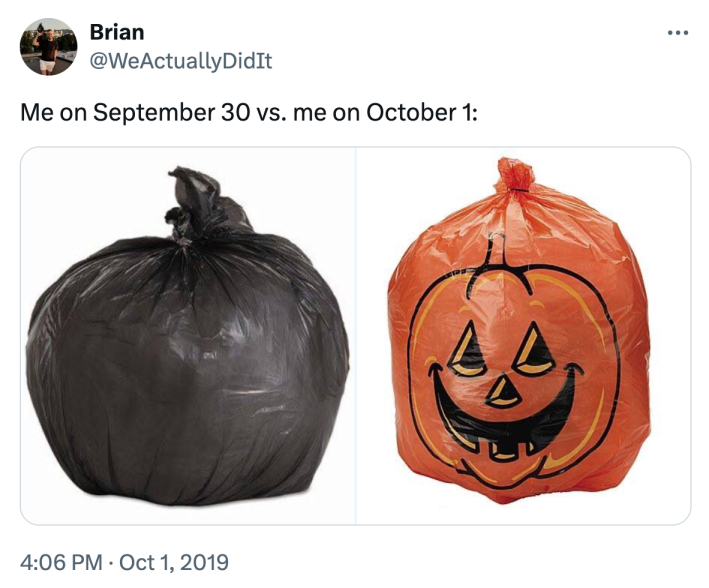
Task: Open the display name Brian
Action: 117,32
